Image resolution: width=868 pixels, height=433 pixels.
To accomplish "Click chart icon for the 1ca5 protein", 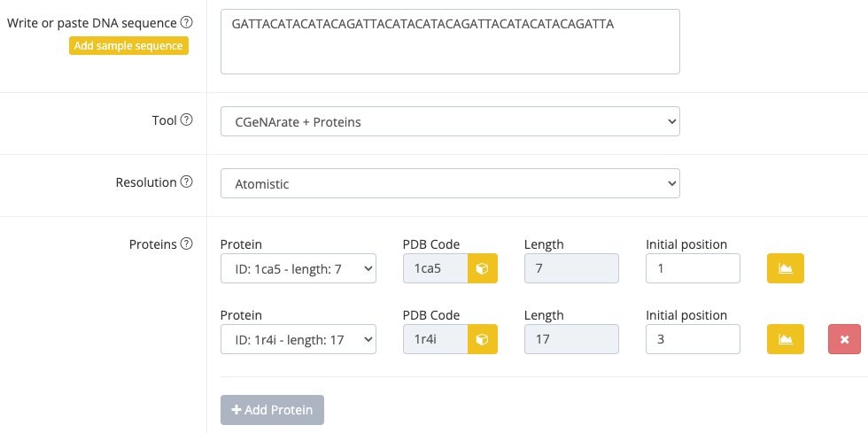I will [x=785, y=268].
